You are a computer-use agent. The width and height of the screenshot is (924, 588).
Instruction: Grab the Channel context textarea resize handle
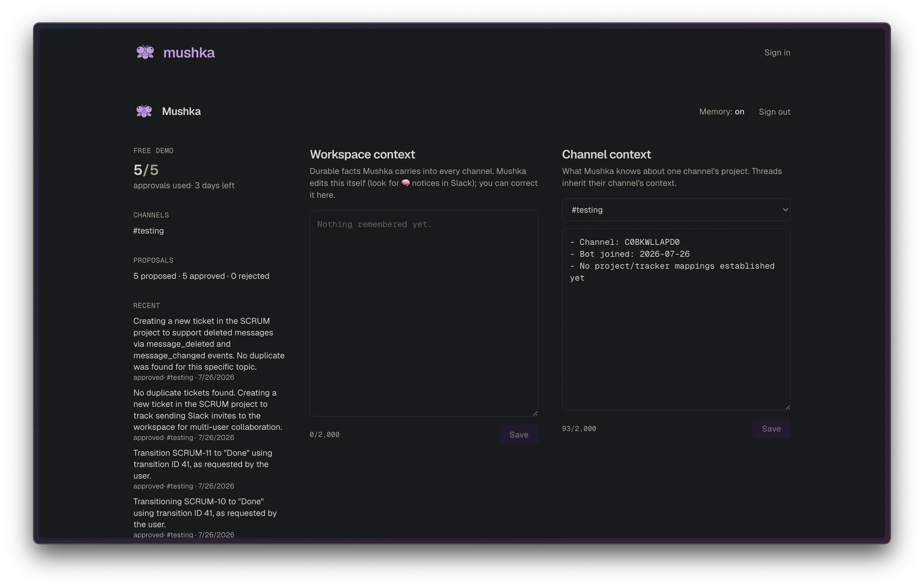point(787,407)
